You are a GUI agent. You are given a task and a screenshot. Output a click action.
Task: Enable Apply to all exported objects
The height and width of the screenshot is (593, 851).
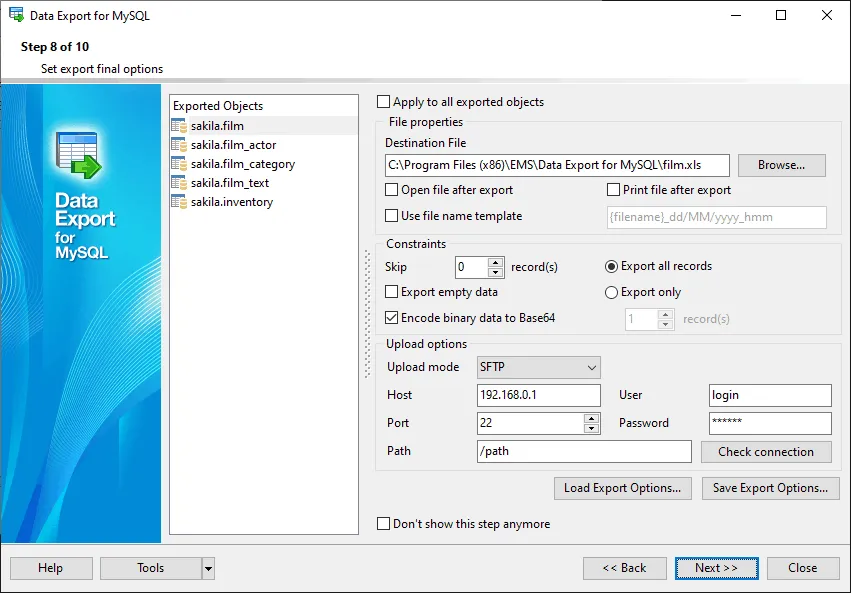[383, 102]
